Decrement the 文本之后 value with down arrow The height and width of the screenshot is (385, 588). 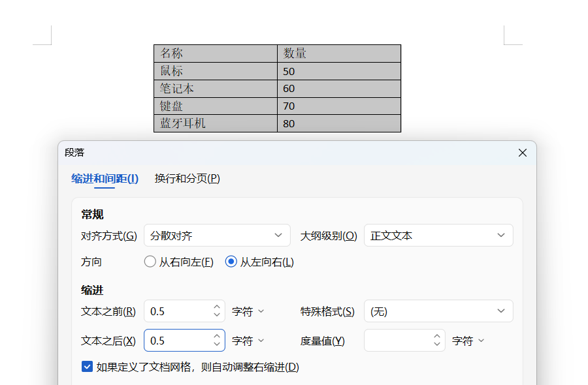(216, 344)
